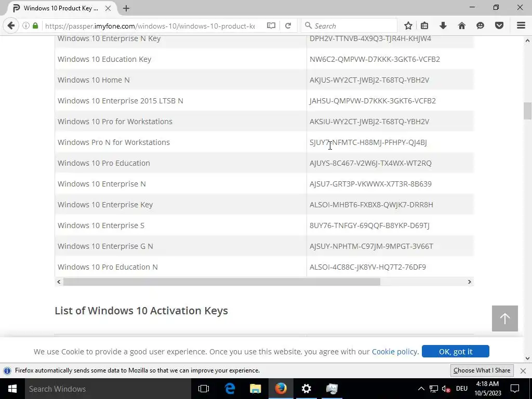
Task: Open Firefox Hello chat bubble icon
Action: 480,26
